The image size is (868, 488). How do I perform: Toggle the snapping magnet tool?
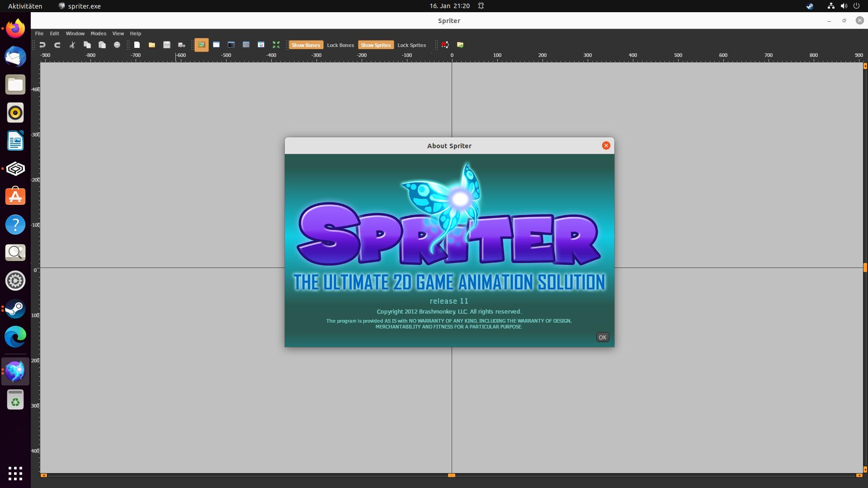click(x=444, y=45)
